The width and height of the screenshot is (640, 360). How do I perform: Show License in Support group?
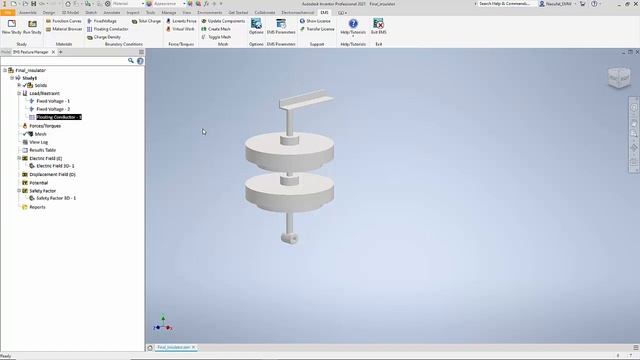coord(315,21)
